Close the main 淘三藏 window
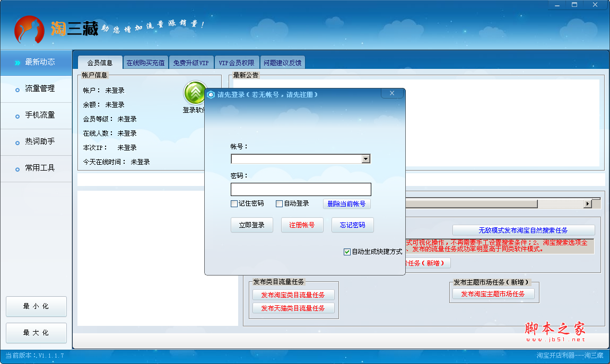610x364 pixels. click(595, 5)
